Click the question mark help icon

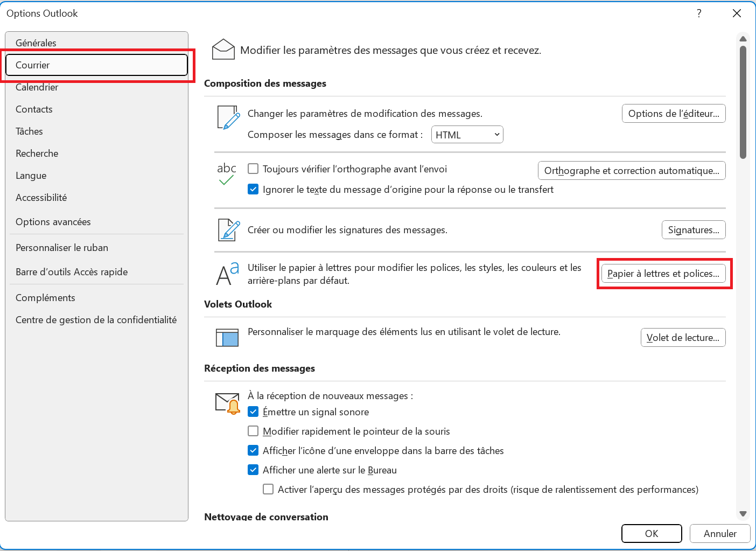[699, 13]
